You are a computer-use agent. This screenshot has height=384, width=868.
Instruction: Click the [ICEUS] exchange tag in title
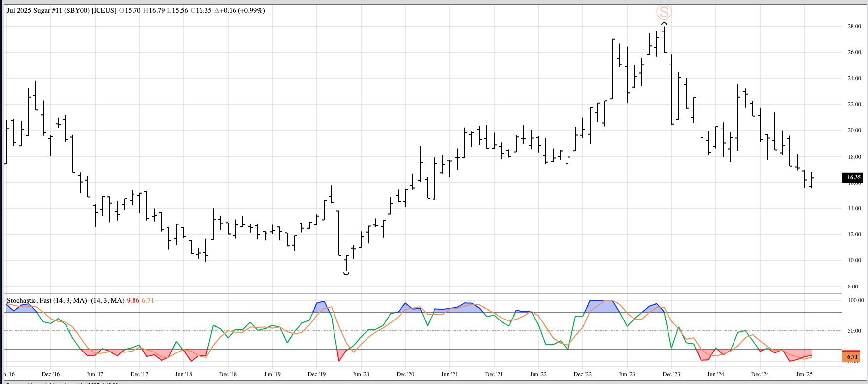point(104,10)
